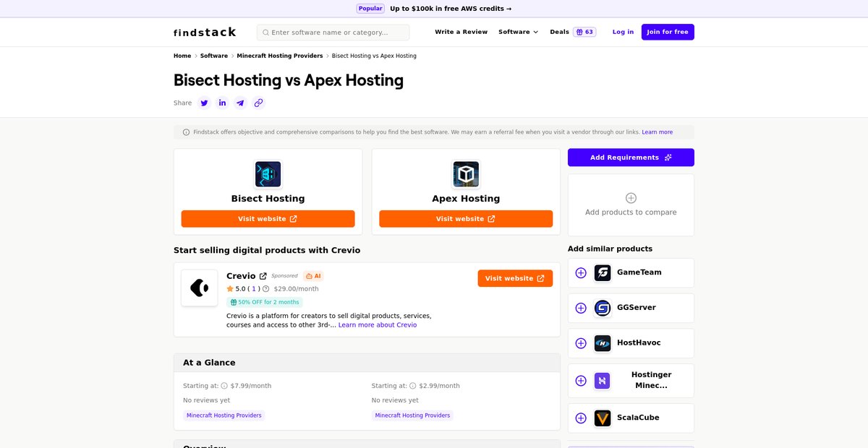The height and width of the screenshot is (448, 868).
Task: Visit Apex Hosting website
Action: [x=466, y=219]
